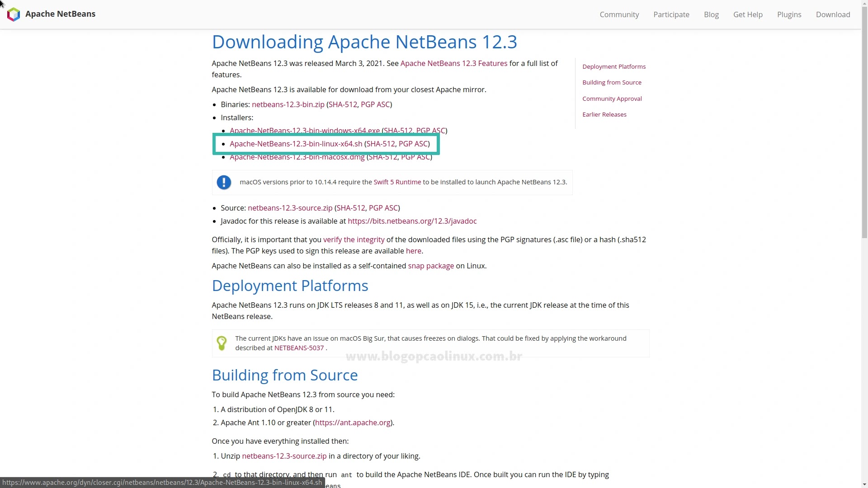This screenshot has width=868, height=488.
Task: Click the green lightbulb tip icon
Action: click(222, 343)
